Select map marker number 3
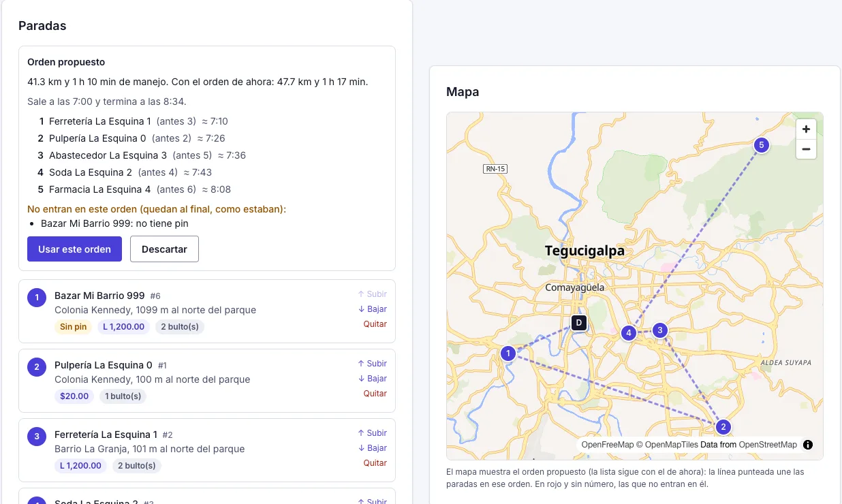Viewport: 842px width, 504px height. [659, 330]
